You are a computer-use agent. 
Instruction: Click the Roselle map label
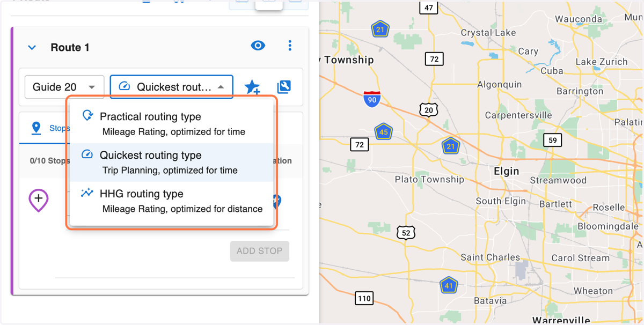tap(609, 208)
